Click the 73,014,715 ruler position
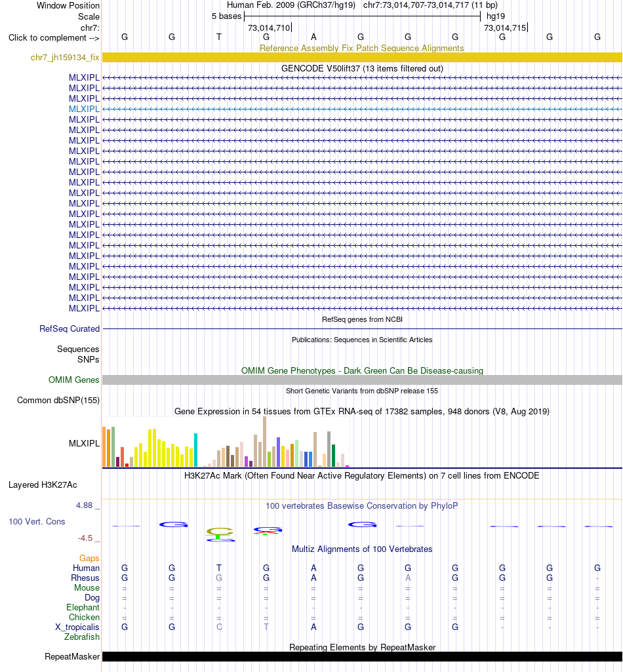The height and width of the screenshot is (672, 623). pos(505,28)
